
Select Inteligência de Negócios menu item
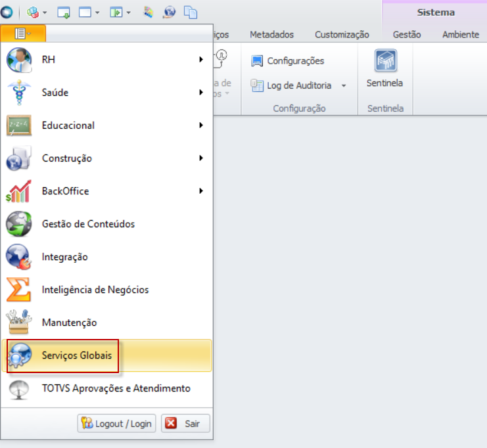(106, 290)
